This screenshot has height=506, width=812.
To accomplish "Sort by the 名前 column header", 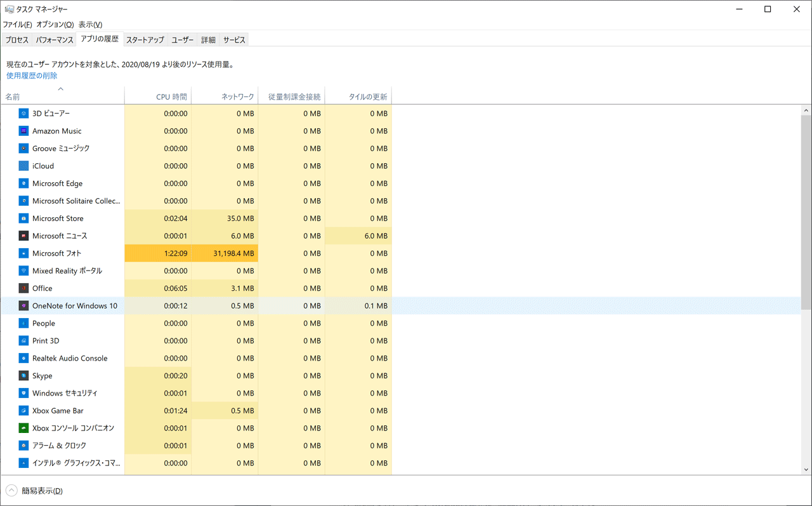I will pos(62,95).
